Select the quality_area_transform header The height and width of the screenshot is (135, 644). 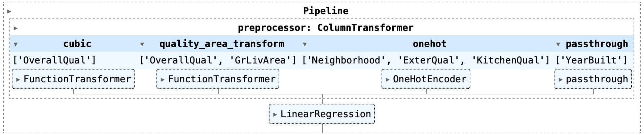click(221, 44)
